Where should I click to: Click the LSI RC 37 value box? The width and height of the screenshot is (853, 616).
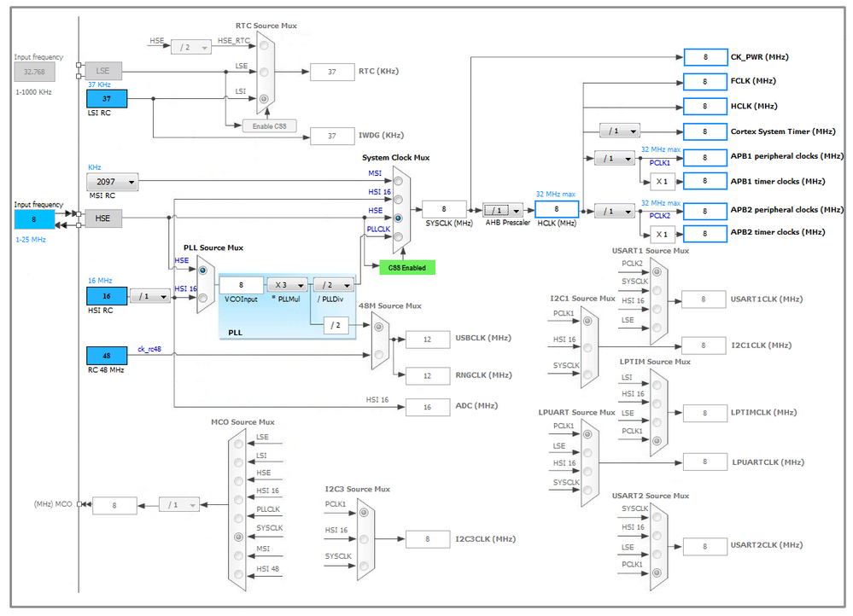107,98
